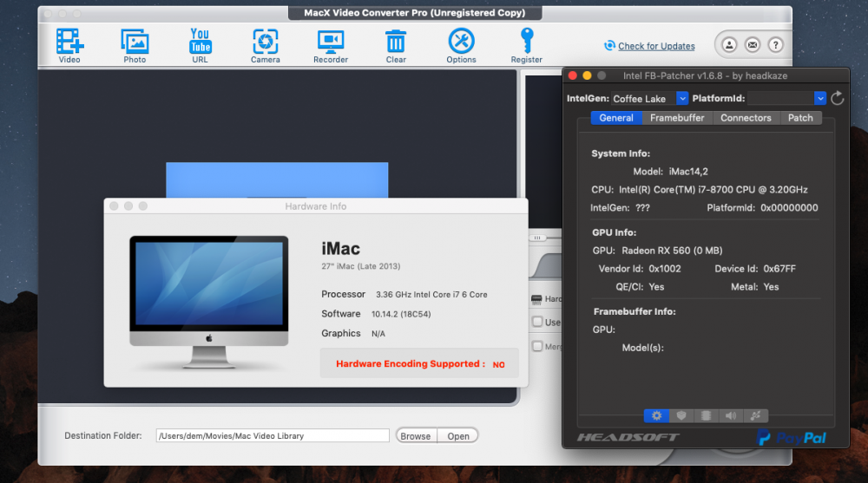
Task: Open the Photo slideshow tool
Action: (x=135, y=45)
